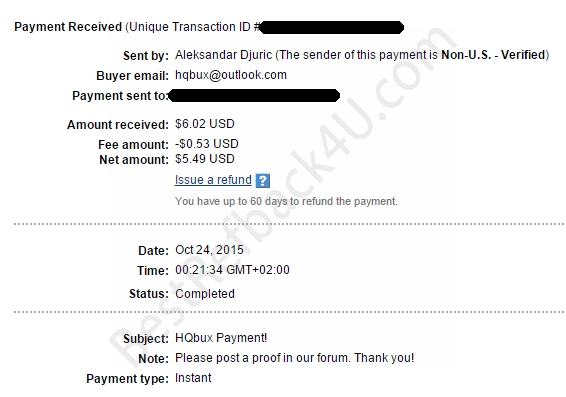566x397 pixels.
Task: Click the redacted transaction ID bar
Action: click(331, 27)
